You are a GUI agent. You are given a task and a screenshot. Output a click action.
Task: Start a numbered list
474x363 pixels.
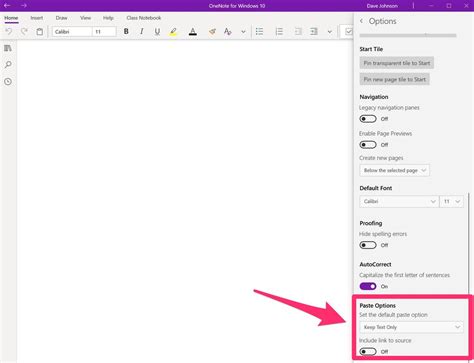point(279,31)
